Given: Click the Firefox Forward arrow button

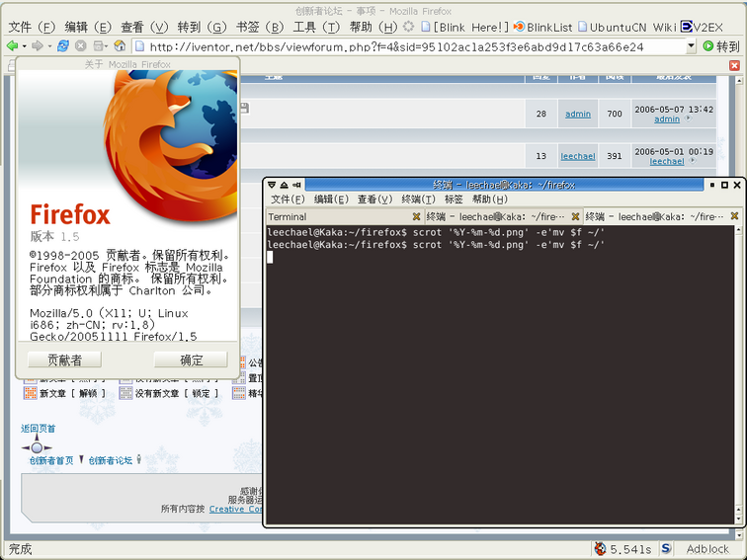Looking at the screenshot, I should pos(38,45).
